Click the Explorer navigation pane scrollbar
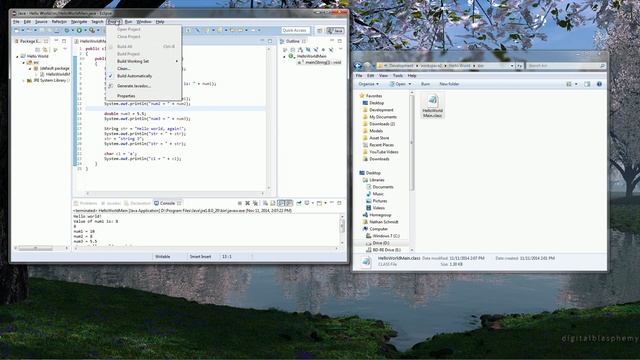This screenshot has width=640, height=360. (411, 171)
